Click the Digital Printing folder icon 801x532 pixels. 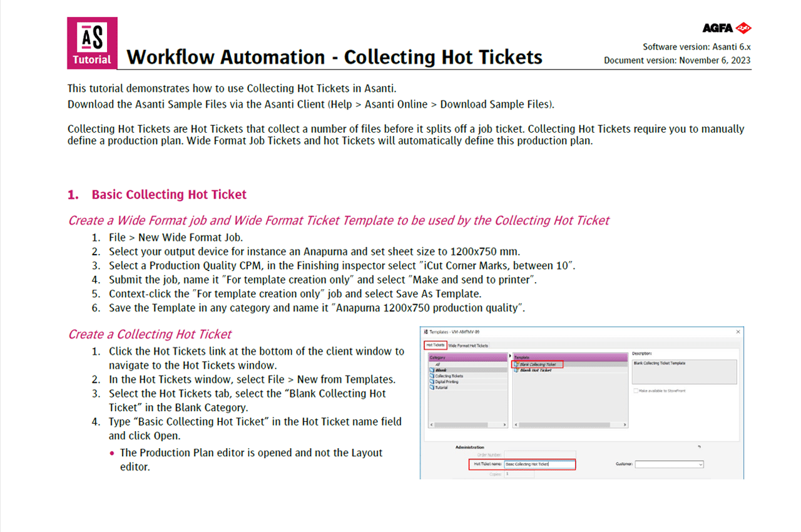tap(432, 382)
